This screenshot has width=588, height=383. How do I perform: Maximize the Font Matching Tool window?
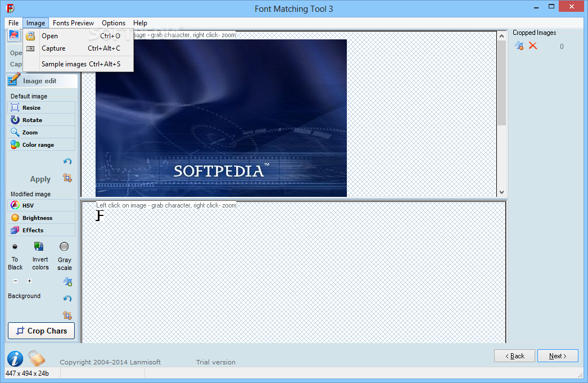click(551, 6)
